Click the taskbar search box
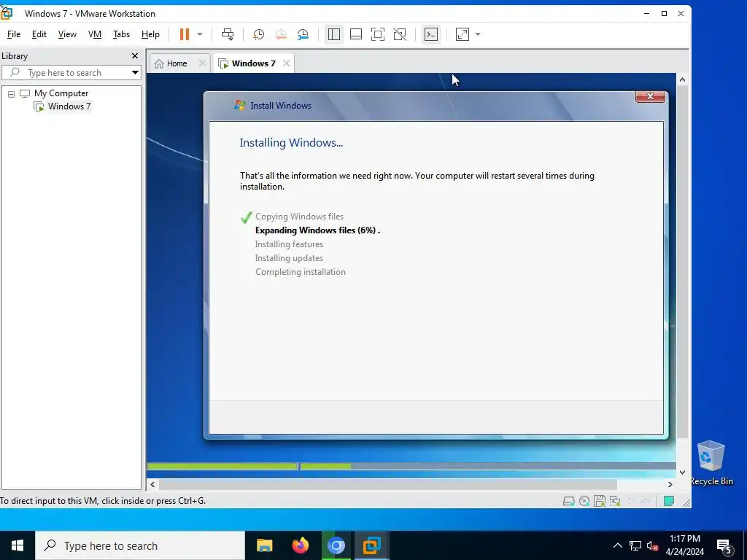This screenshot has height=560, width=747. (x=140, y=545)
